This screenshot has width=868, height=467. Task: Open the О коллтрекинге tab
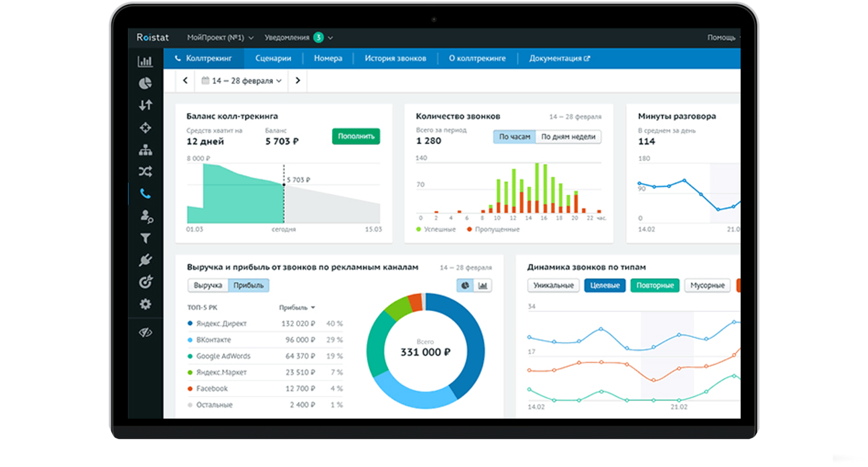click(477, 58)
